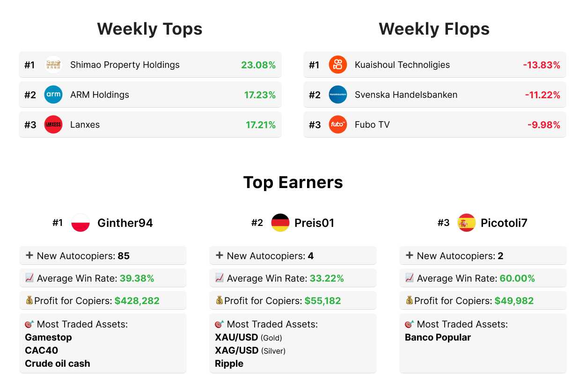Open trader profile Picotoli7
Screen dimensions: 586x392
[504, 223]
